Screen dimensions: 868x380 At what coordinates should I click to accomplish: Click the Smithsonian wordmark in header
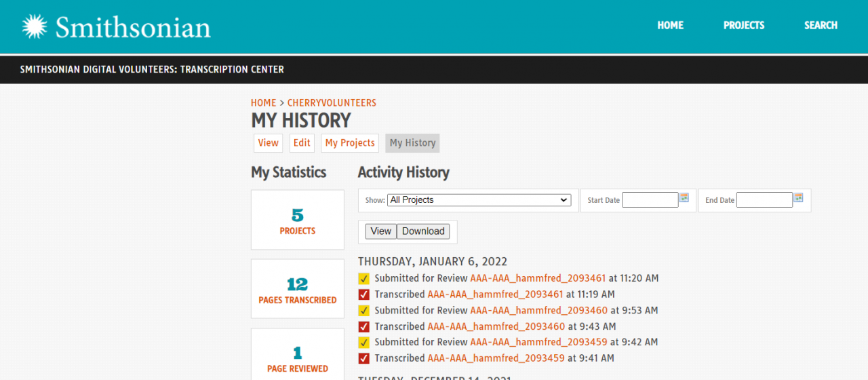tap(133, 27)
